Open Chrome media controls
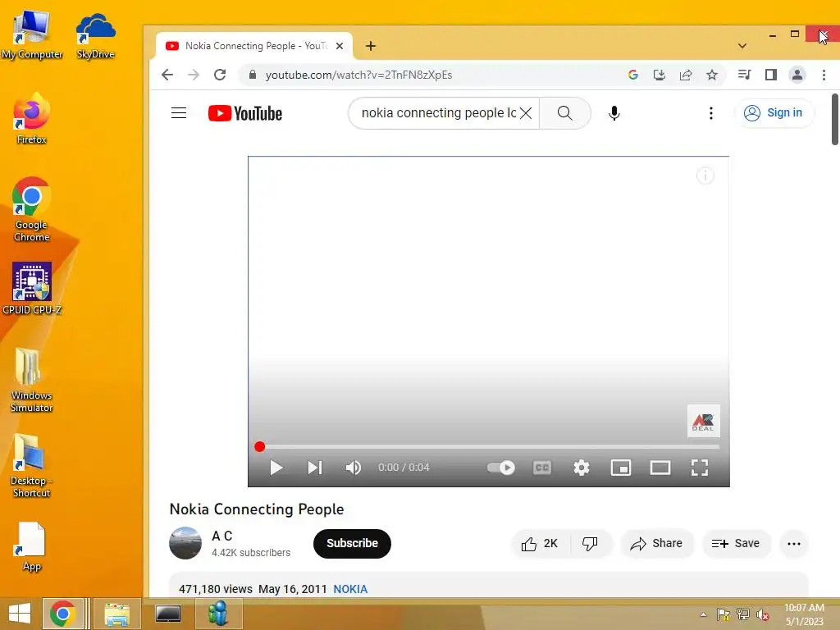The width and height of the screenshot is (840, 630). [x=744, y=75]
